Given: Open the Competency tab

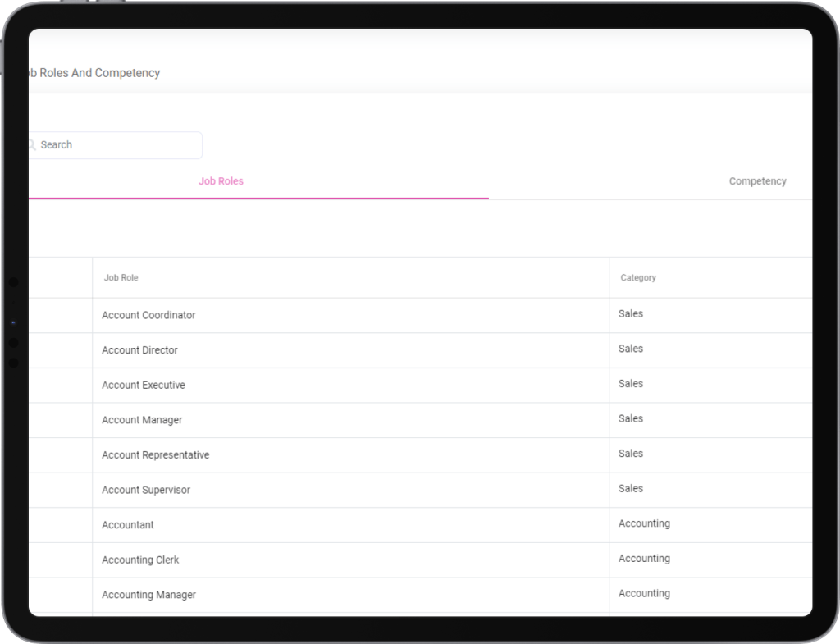Looking at the screenshot, I should 757,181.
